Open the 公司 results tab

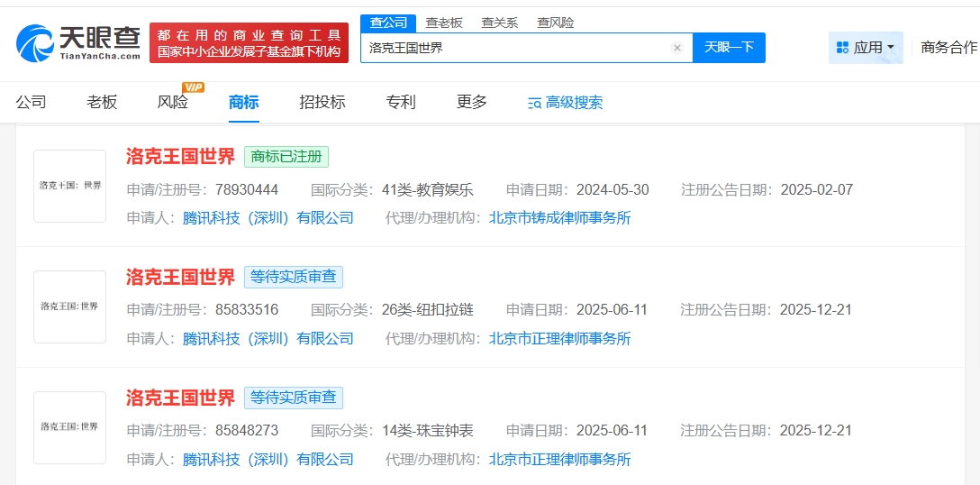tap(31, 102)
